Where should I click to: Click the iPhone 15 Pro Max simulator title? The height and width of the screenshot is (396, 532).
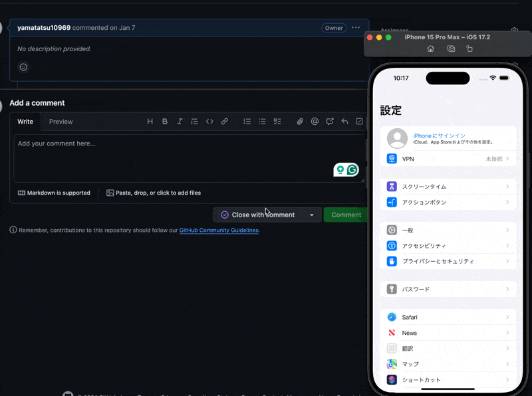(x=447, y=37)
